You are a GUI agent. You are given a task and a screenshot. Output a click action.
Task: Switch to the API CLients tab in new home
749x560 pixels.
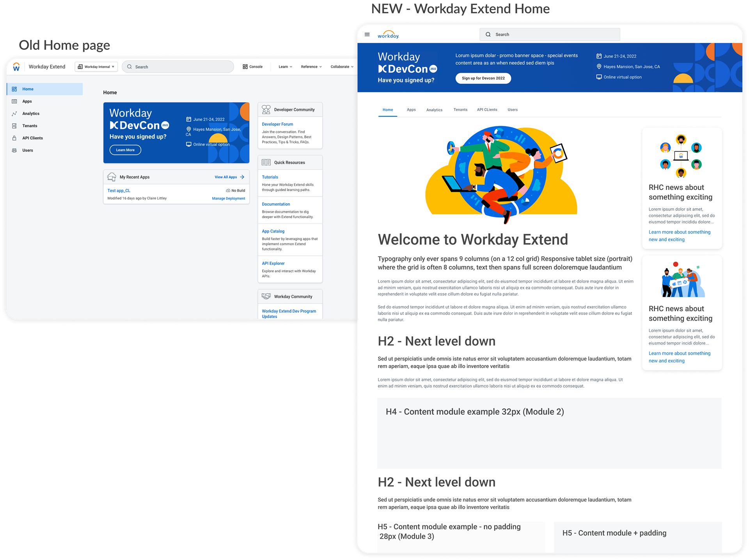click(487, 110)
